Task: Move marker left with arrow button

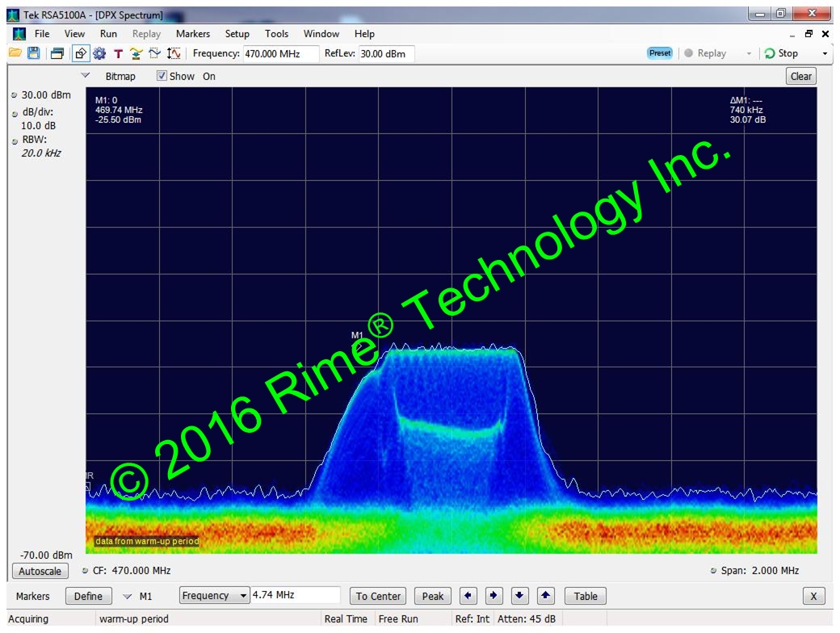Action: point(468,596)
